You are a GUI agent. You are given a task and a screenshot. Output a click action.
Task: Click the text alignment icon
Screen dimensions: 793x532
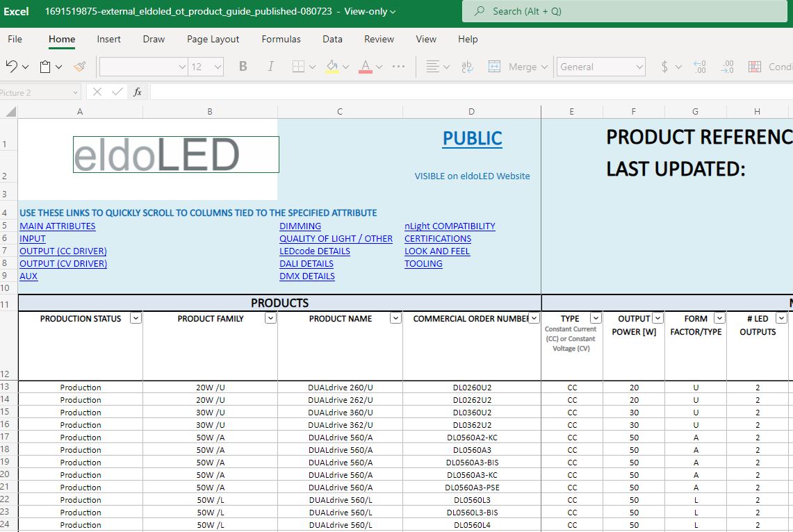[432, 67]
